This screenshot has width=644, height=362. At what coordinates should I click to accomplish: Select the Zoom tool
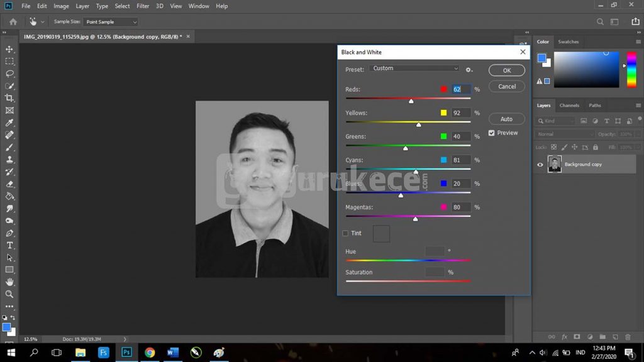(x=9, y=294)
